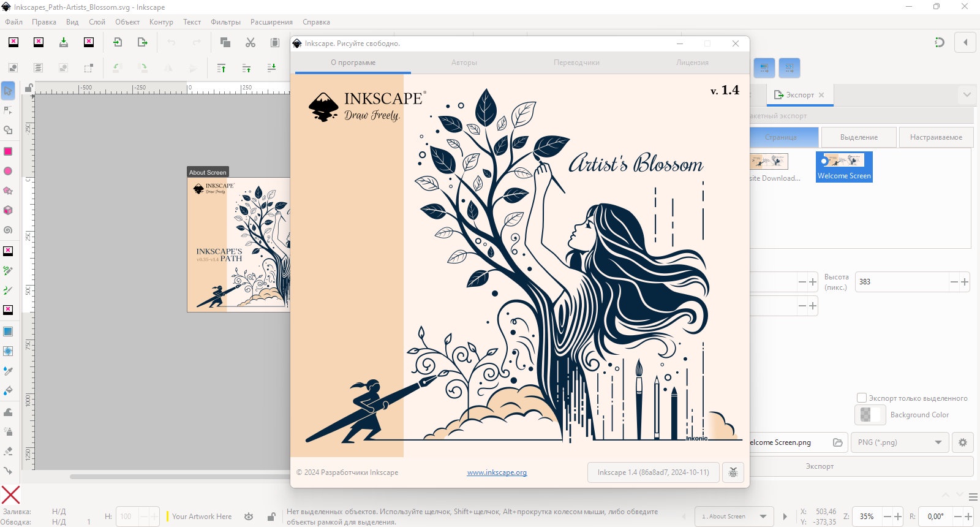Viewport: 980px width, 527px height.
Task: Switch to Авторы tab in About dialog
Action: (464, 63)
